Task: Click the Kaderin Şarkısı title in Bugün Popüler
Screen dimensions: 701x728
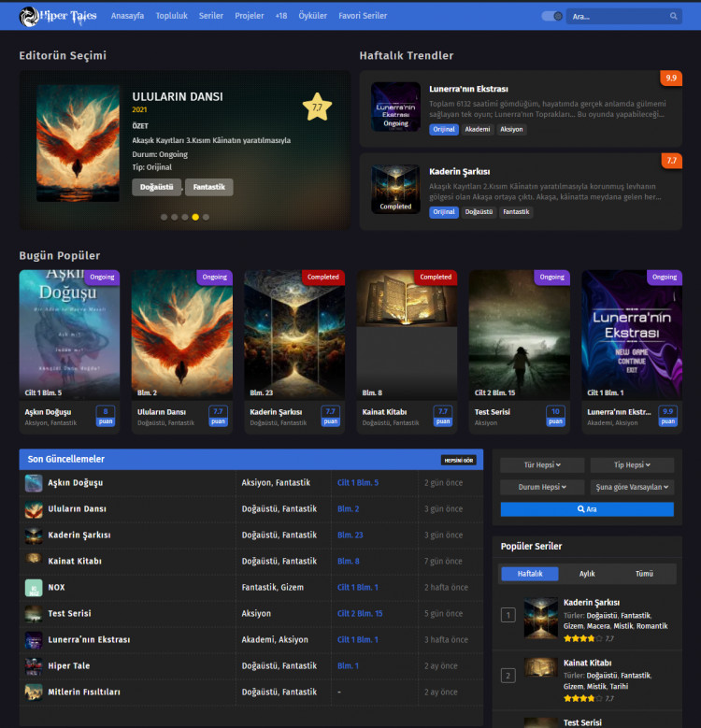Action: pyautogui.click(x=276, y=412)
